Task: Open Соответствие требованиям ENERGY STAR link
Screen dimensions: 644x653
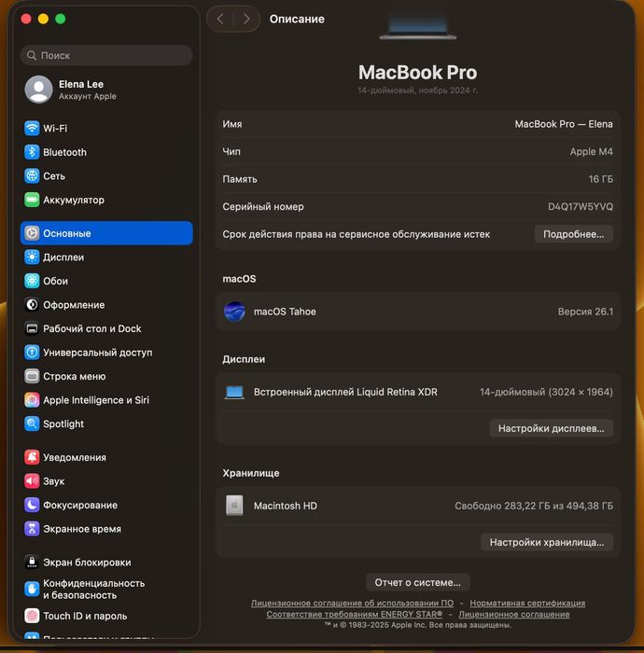Action: click(x=355, y=614)
